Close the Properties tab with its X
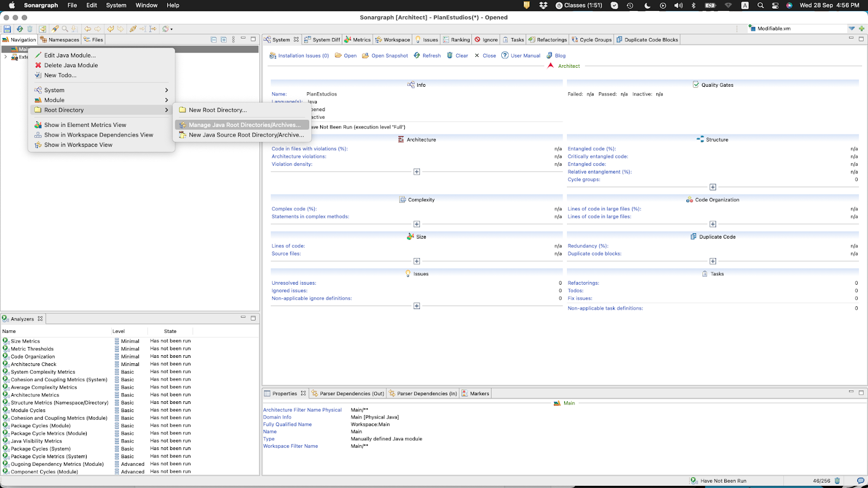The width and height of the screenshot is (868, 488). pos(303,394)
